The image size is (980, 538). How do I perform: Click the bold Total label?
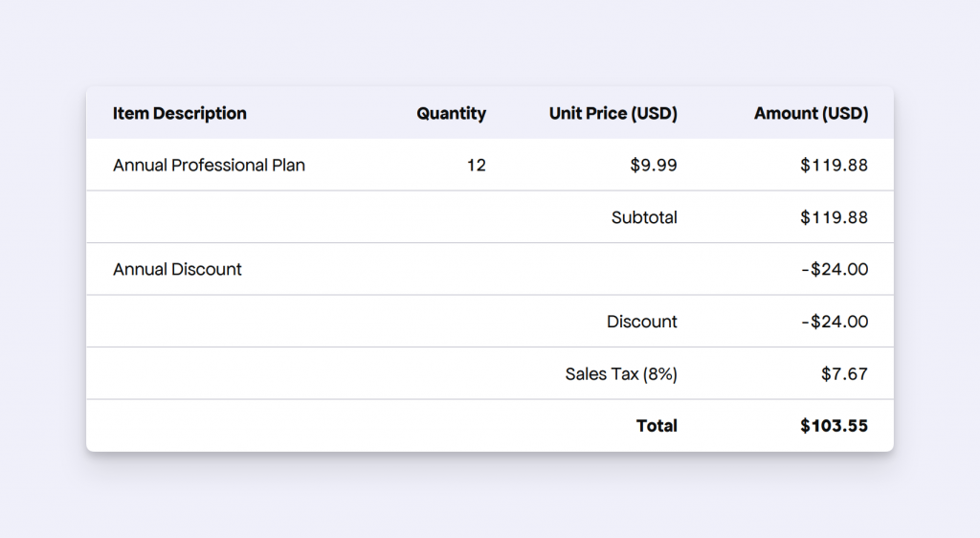click(x=657, y=426)
